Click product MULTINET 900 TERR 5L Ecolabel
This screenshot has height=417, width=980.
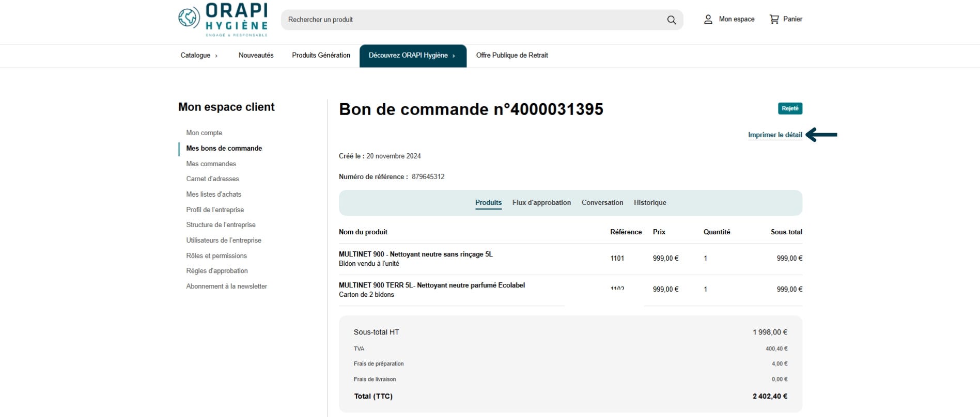click(431, 285)
